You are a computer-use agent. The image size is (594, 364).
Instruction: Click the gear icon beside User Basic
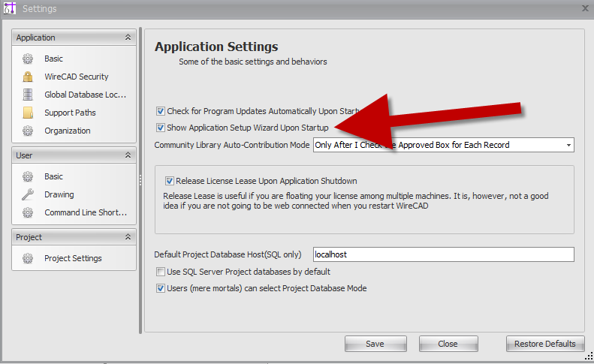(x=28, y=176)
